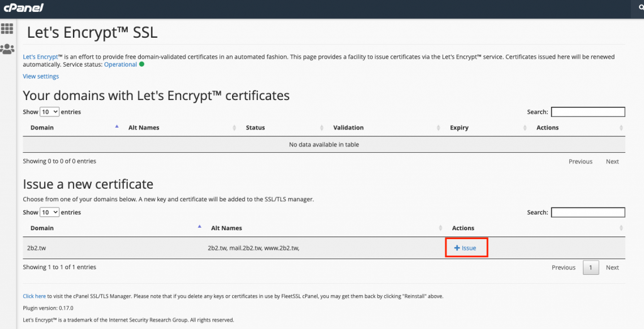Sort certificates table by Domain
Screen dimensions: 644x329
(42, 128)
